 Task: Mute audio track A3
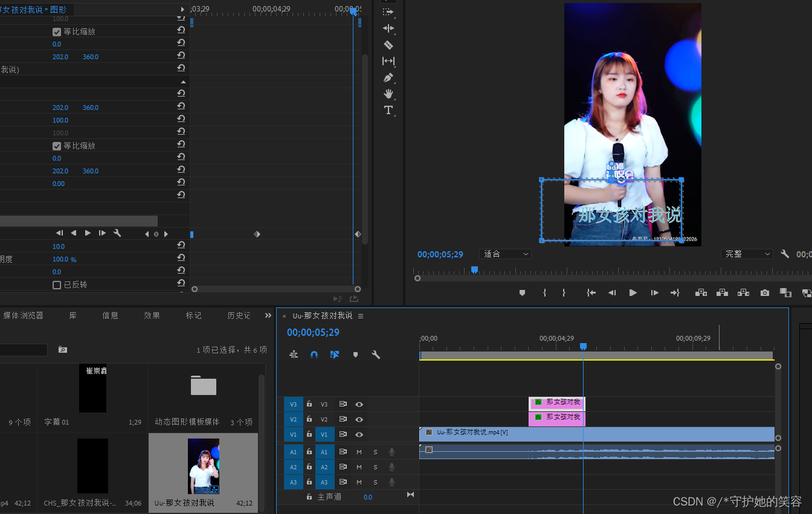click(x=359, y=482)
